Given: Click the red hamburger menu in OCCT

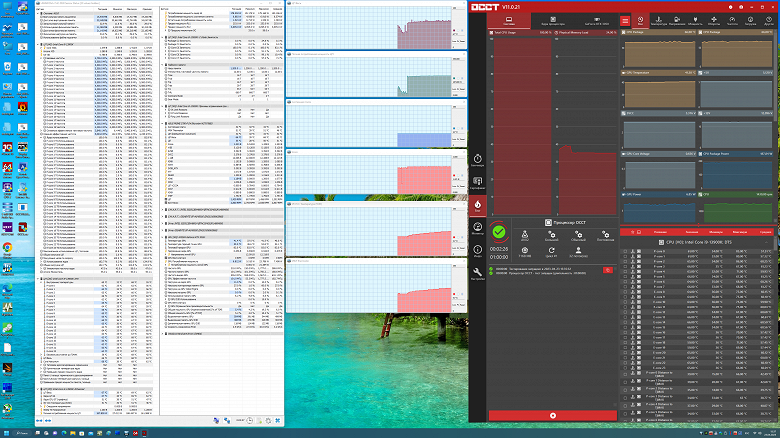Looking at the screenshot, I should (625, 21).
